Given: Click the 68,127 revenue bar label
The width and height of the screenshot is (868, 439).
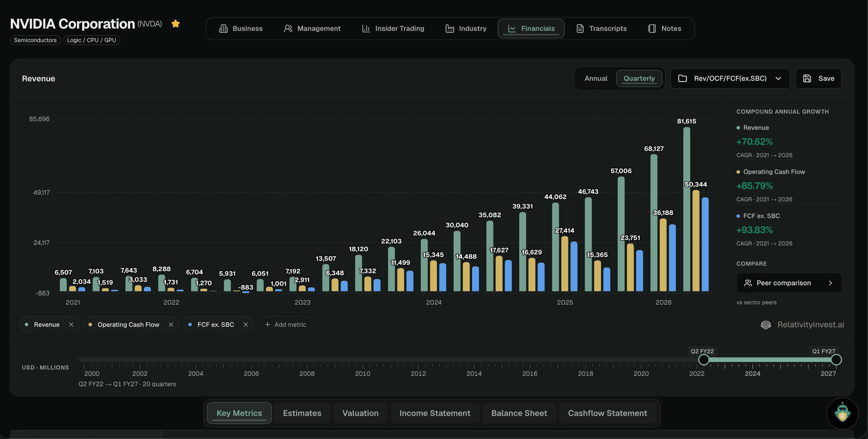Looking at the screenshot, I should 654,149.
